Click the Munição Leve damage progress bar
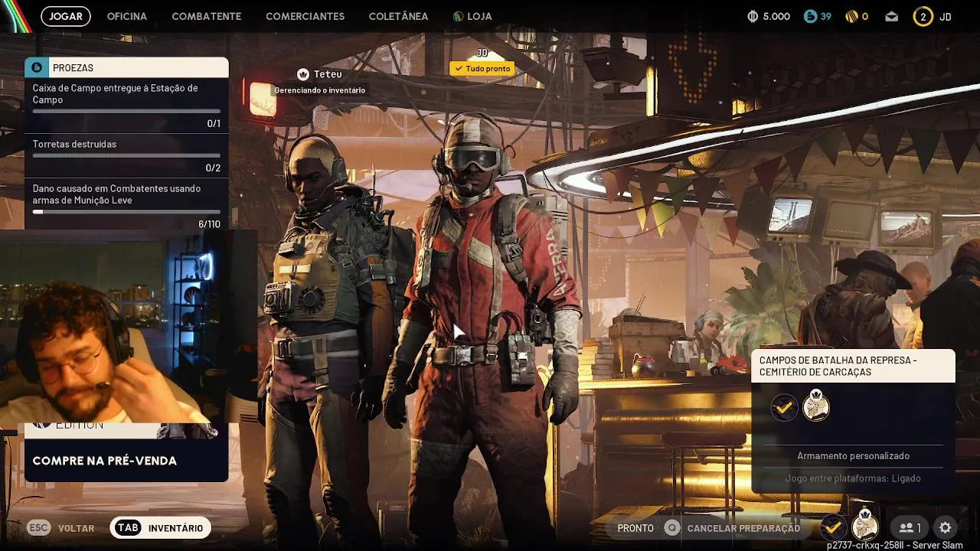The image size is (980, 551). pos(126,212)
